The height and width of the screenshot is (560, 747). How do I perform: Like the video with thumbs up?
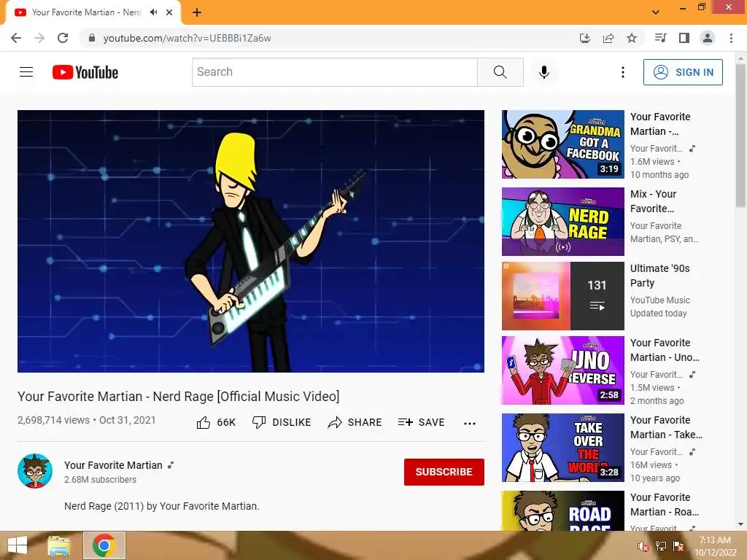tap(216, 422)
